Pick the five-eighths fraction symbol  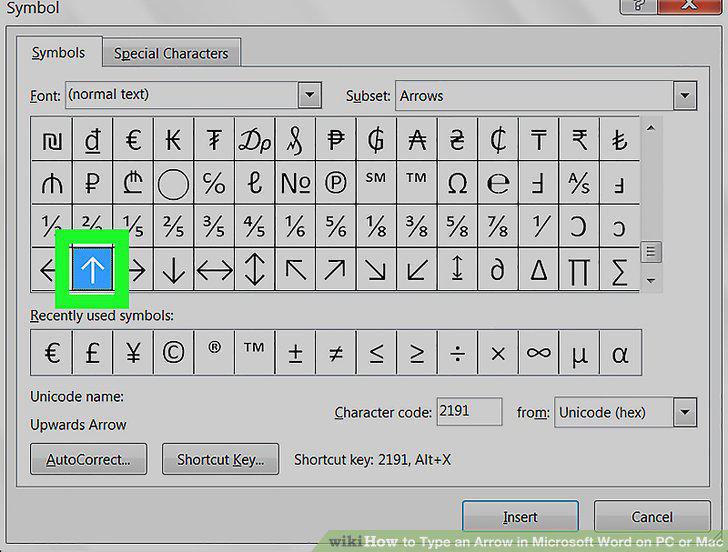[x=457, y=227]
